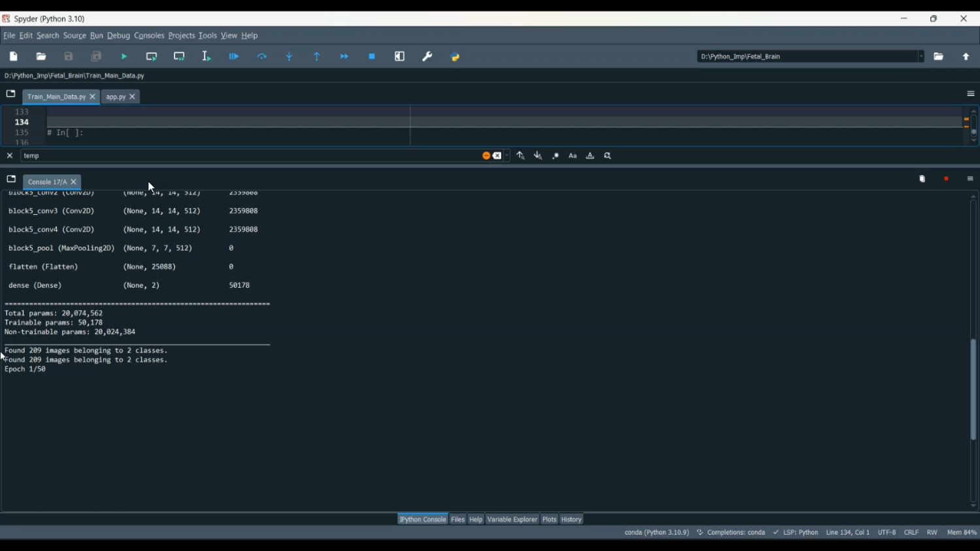Screen dimensions: 980x551
Task: Open the Preferences wrench icon
Action: coord(427,57)
